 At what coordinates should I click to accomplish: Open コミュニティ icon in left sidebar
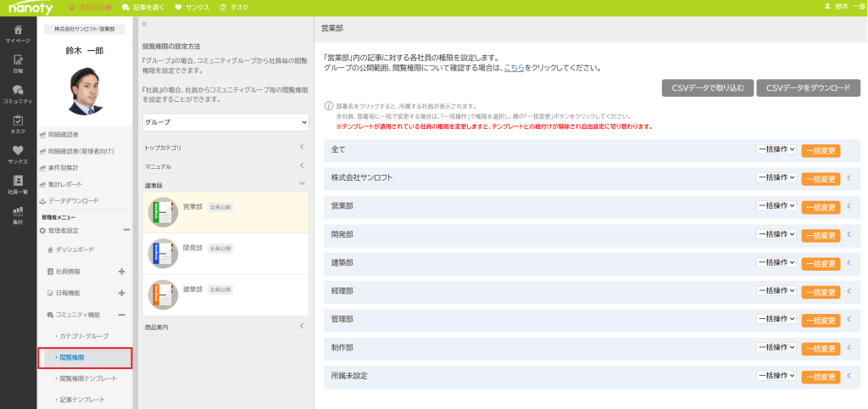point(18,93)
